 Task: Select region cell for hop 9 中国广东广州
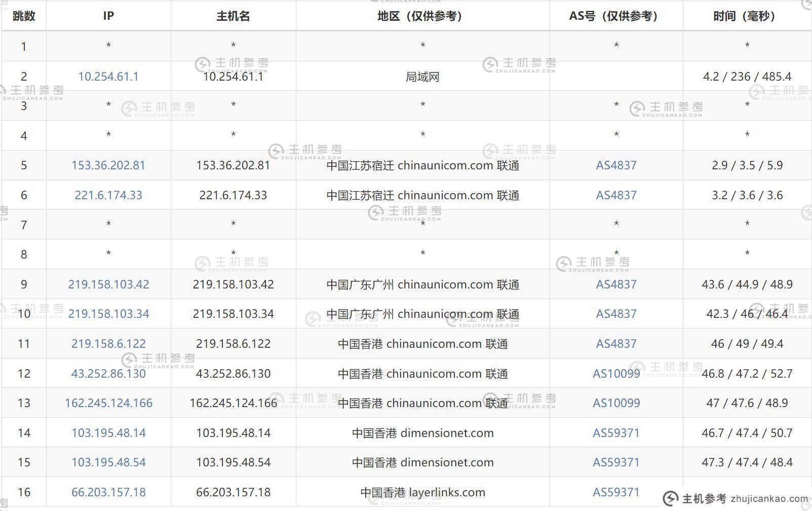pyautogui.click(x=422, y=284)
